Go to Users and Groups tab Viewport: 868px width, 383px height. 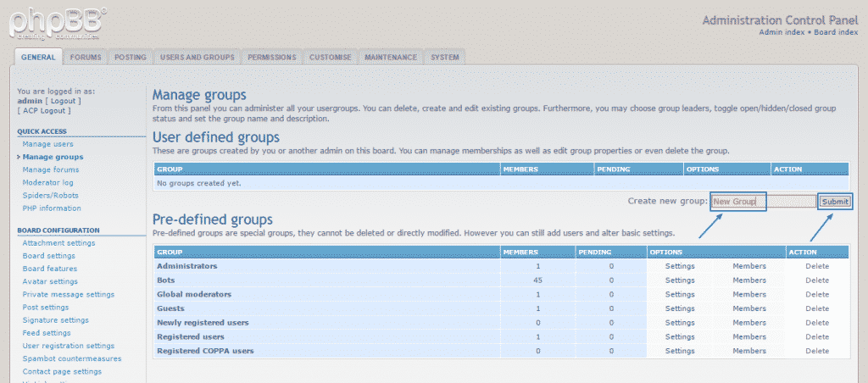(197, 57)
